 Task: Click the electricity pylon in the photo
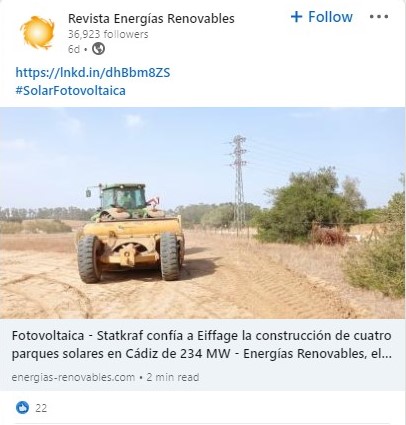click(x=239, y=185)
